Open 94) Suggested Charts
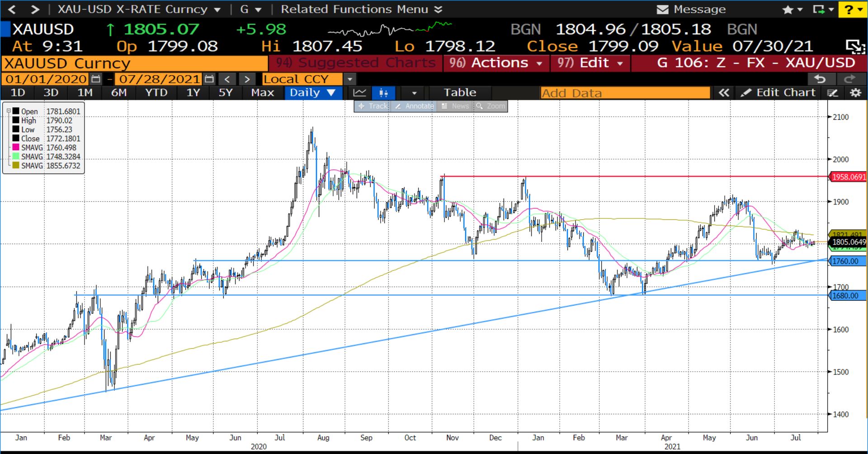868x454 pixels. 355,63
